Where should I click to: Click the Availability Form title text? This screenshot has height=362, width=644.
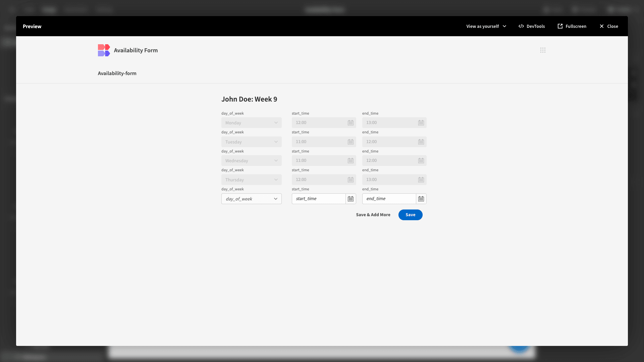136,50
